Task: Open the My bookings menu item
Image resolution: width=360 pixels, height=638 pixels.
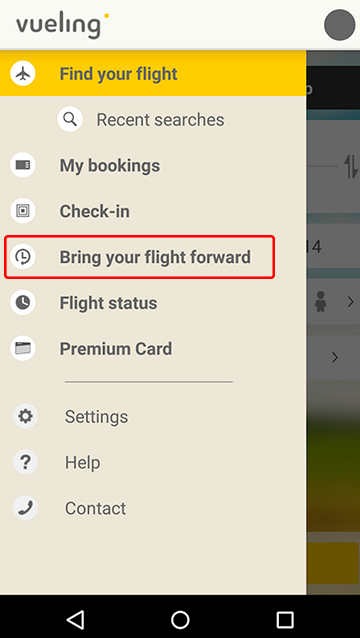Action: tap(153, 165)
